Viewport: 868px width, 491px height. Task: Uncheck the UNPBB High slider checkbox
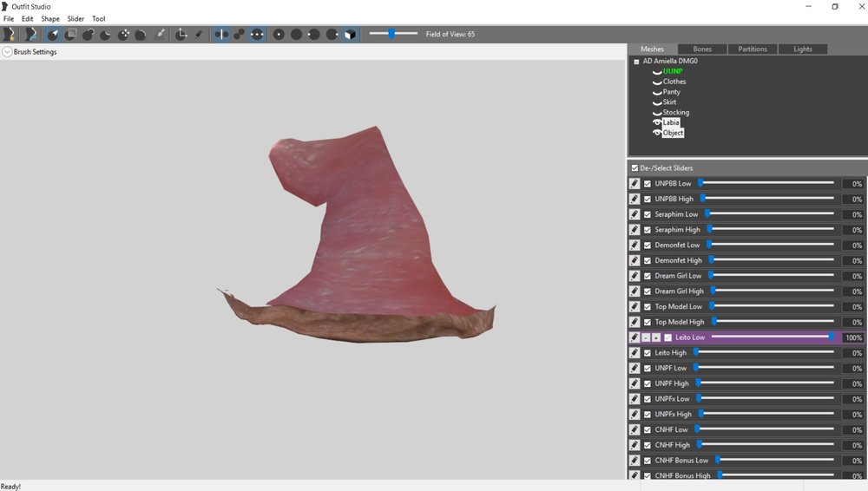pyautogui.click(x=648, y=199)
